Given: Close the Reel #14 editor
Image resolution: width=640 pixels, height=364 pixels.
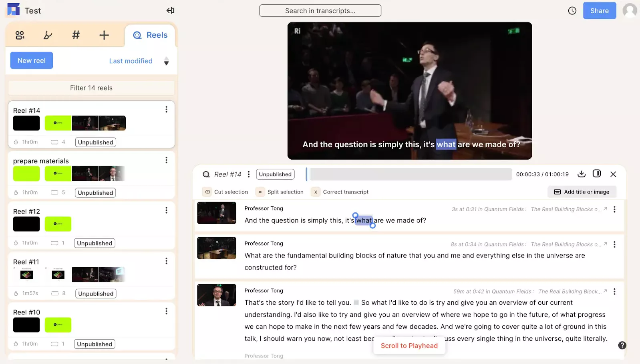Looking at the screenshot, I should [613, 174].
